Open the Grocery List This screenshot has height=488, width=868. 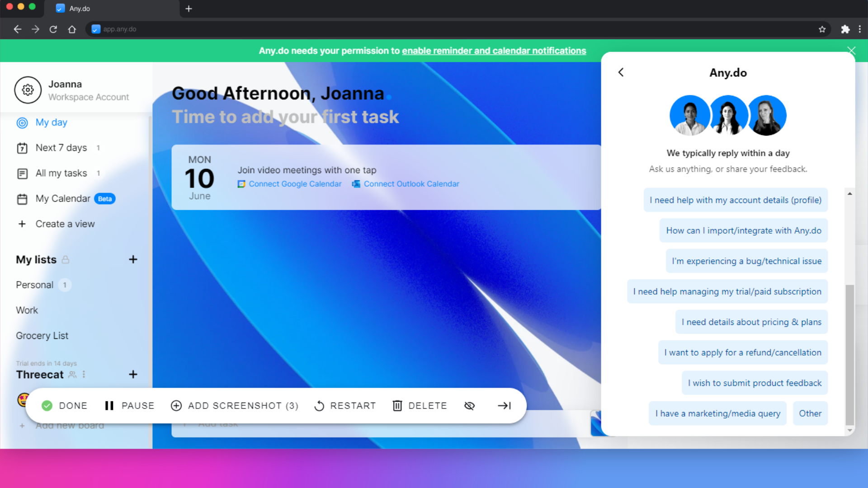pyautogui.click(x=42, y=336)
